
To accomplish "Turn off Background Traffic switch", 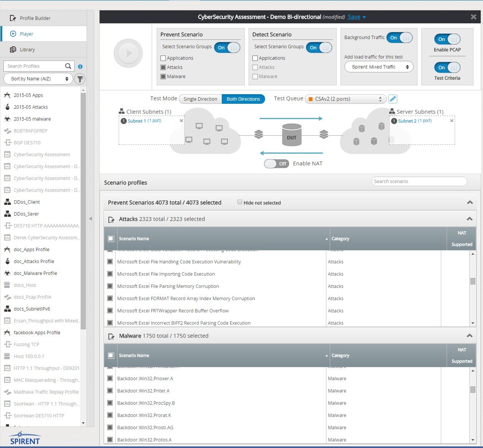I will point(399,38).
